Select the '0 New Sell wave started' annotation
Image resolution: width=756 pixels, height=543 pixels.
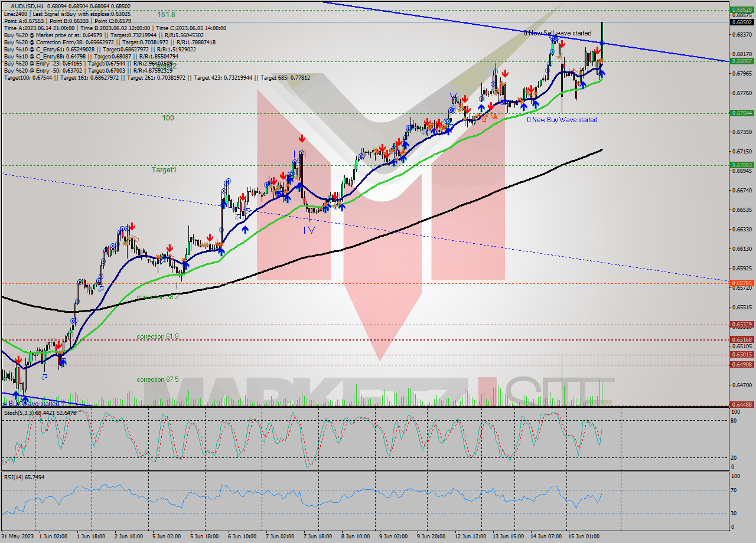pos(557,33)
